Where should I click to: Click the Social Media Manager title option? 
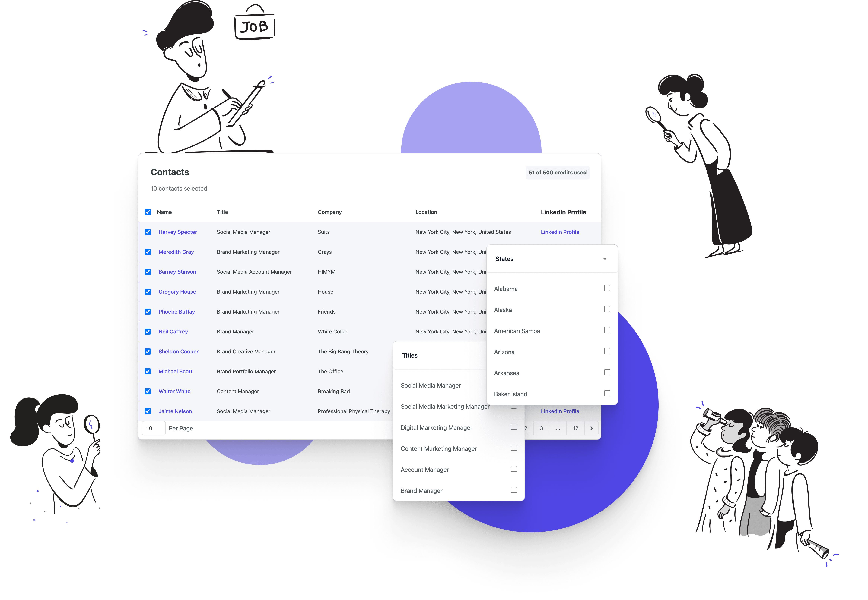(431, 385)
